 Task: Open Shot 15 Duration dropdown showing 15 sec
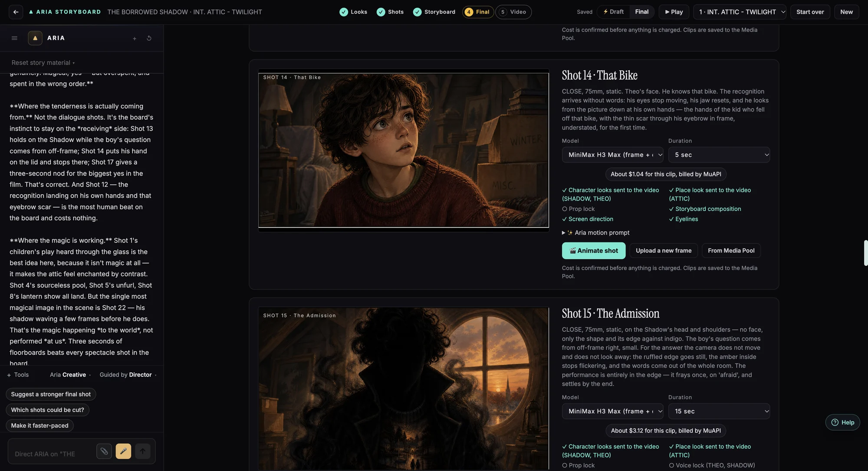click(719, 411)
